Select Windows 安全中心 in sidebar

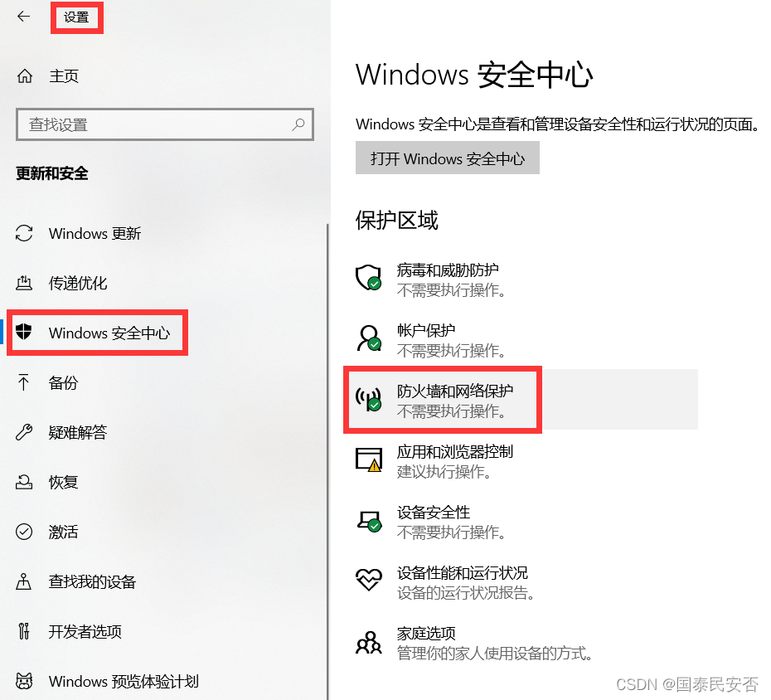(x=97, y=333)
